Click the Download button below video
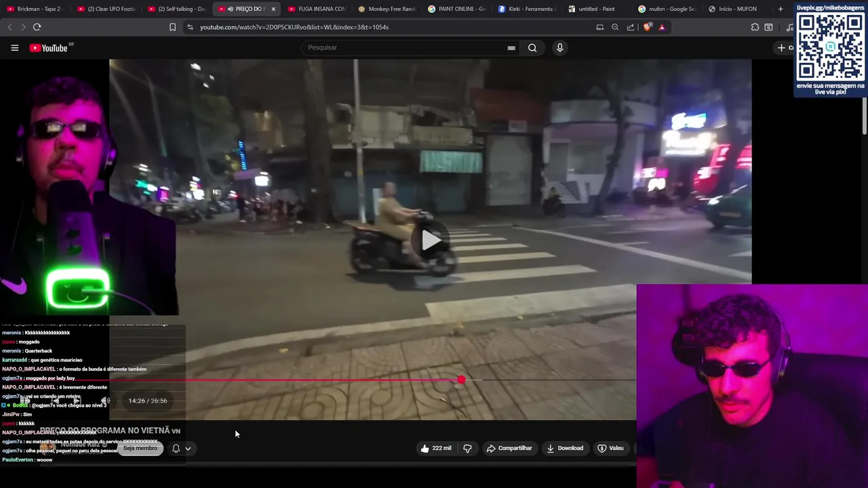This screenshot has height=488, width=868. pyautogui.click(x=565, y=448)
